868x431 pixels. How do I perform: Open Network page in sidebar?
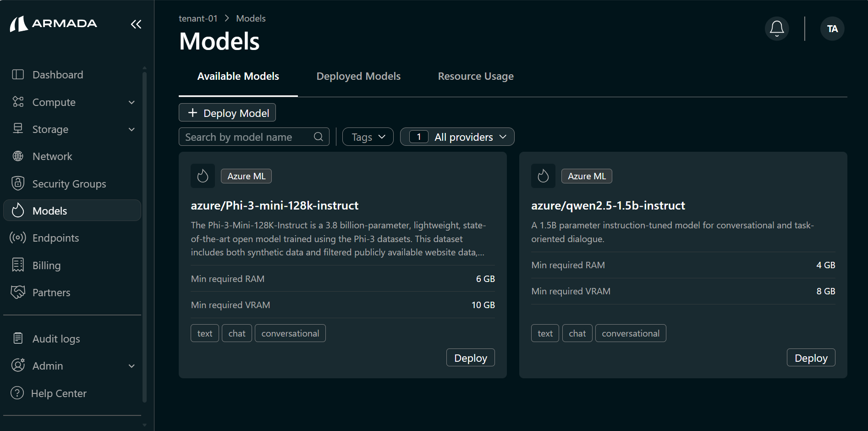[72, 156]
